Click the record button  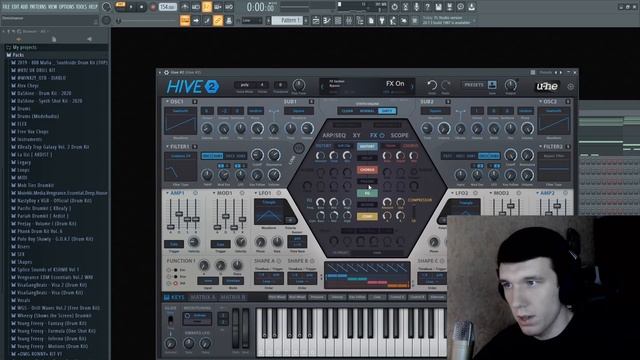coord(153,7)
